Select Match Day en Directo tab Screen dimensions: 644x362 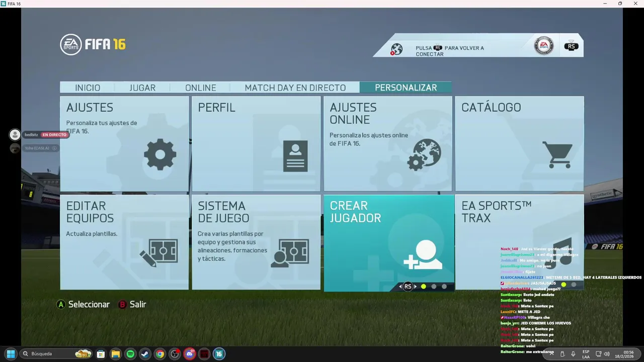tap(295, 87)
